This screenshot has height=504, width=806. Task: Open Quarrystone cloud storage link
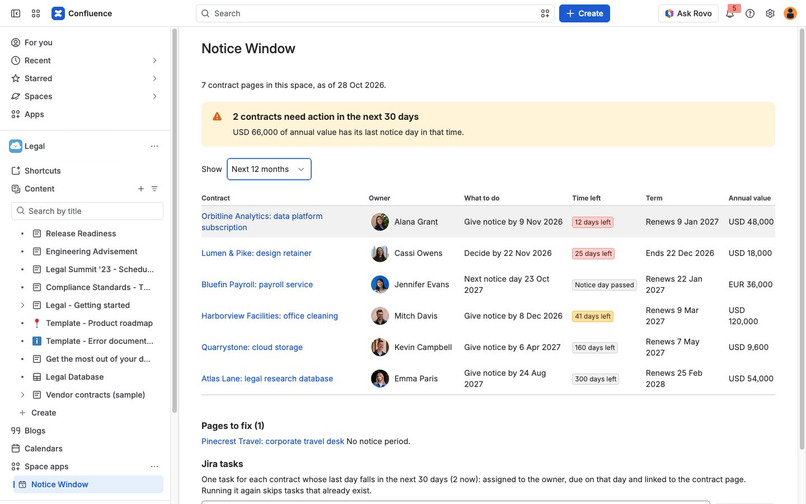(x=252, y=347)
